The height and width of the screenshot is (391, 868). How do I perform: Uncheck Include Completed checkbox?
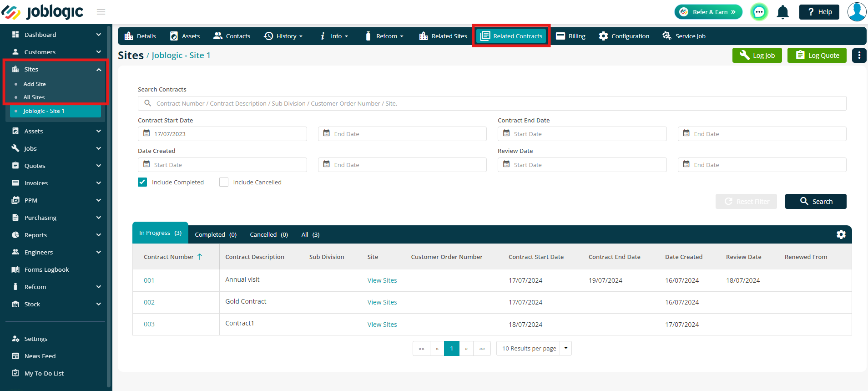click(142, 182)
